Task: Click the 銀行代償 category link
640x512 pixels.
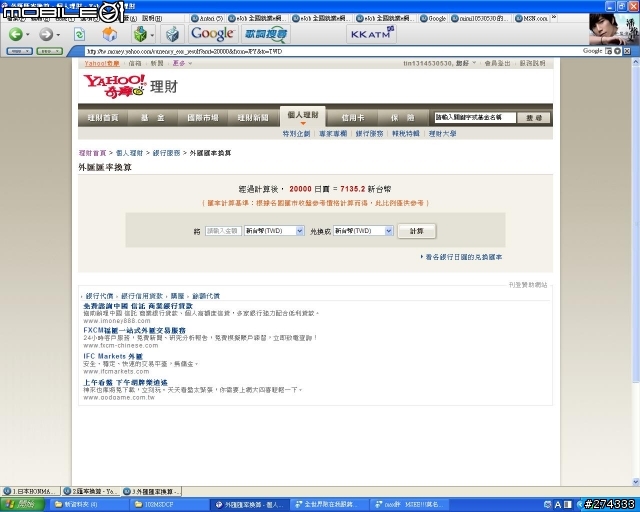Action: point(99,296)
